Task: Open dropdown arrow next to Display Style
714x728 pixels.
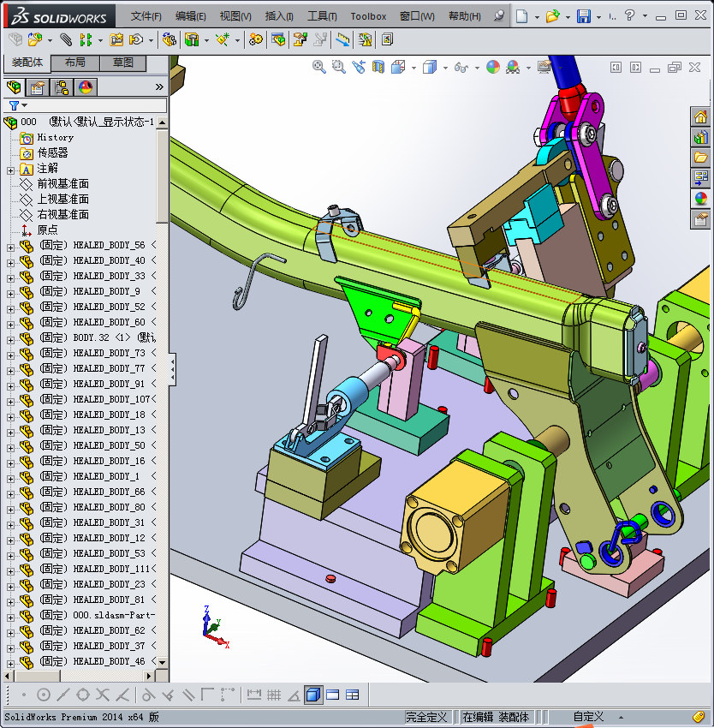Action: [445, 68]
